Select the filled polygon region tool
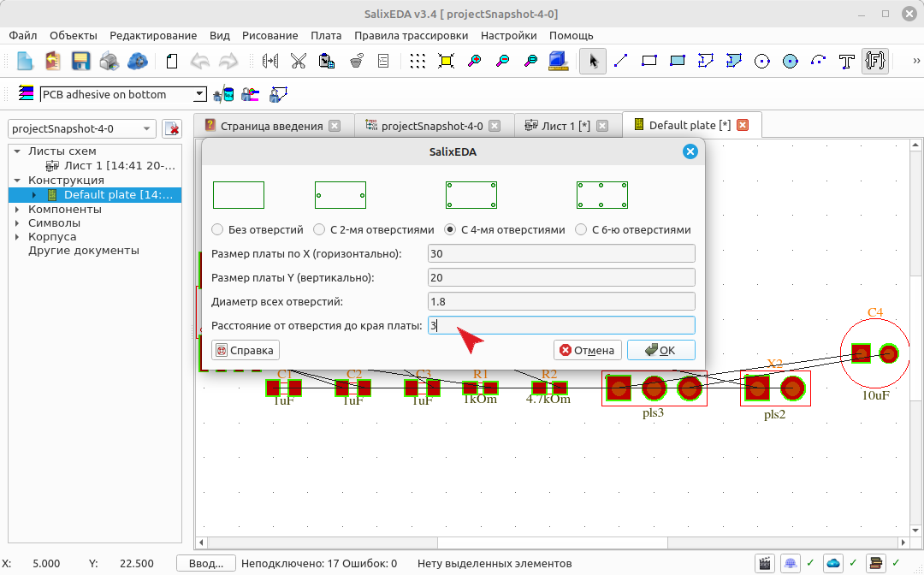 734,61
